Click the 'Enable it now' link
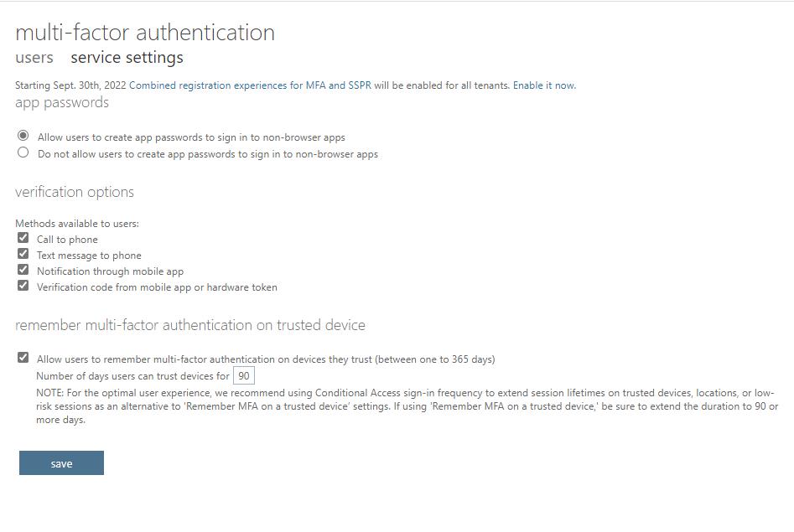 pos(544,85)
